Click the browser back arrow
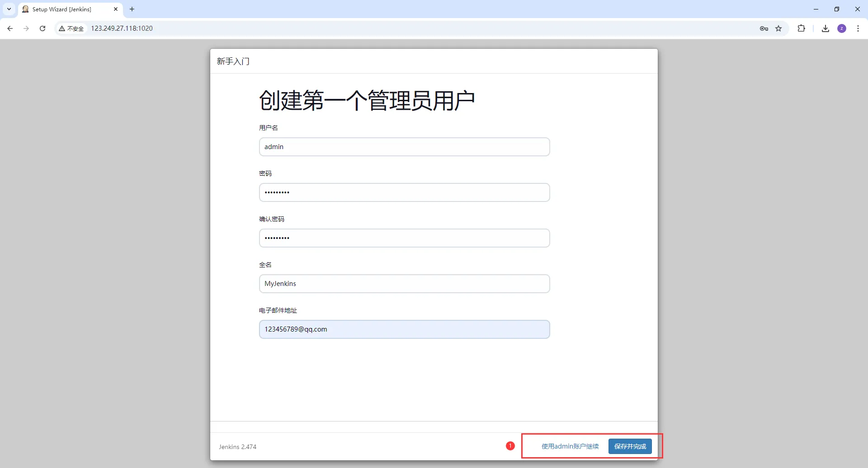 pyautogui.click(x=10, y=28)
